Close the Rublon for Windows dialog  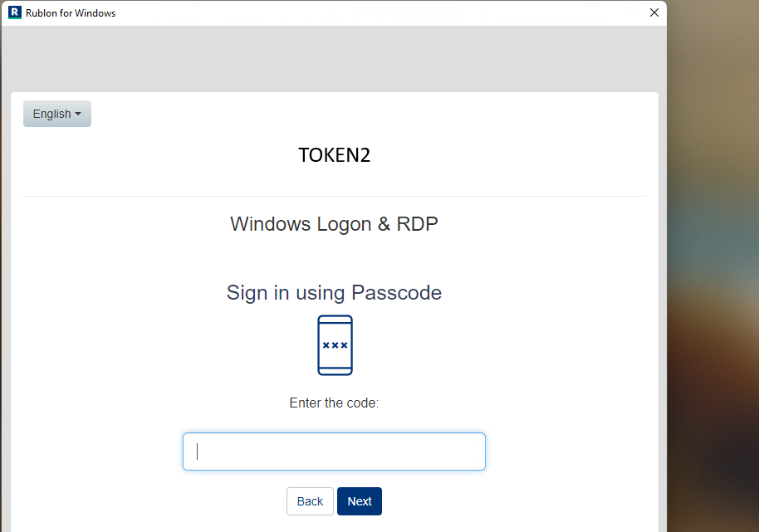point(654,12)
